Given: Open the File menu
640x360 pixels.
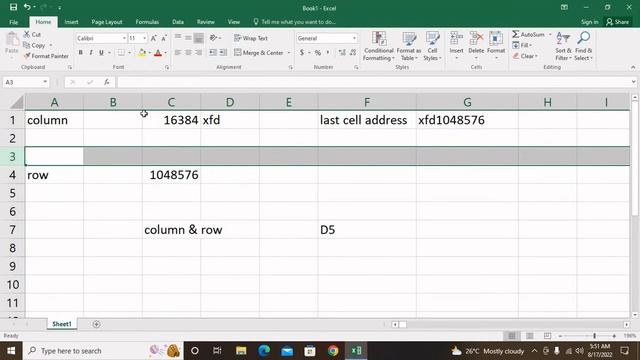Looking at the screenshot, I should (13, 22).
